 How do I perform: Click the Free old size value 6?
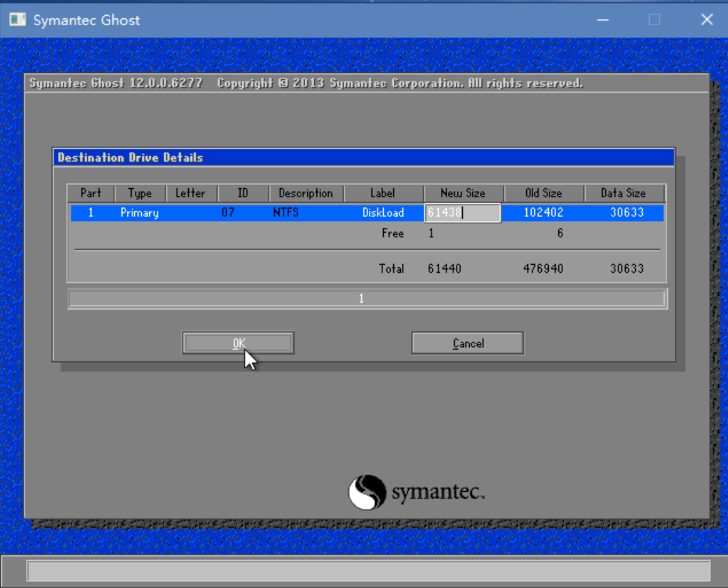point(560,233)
